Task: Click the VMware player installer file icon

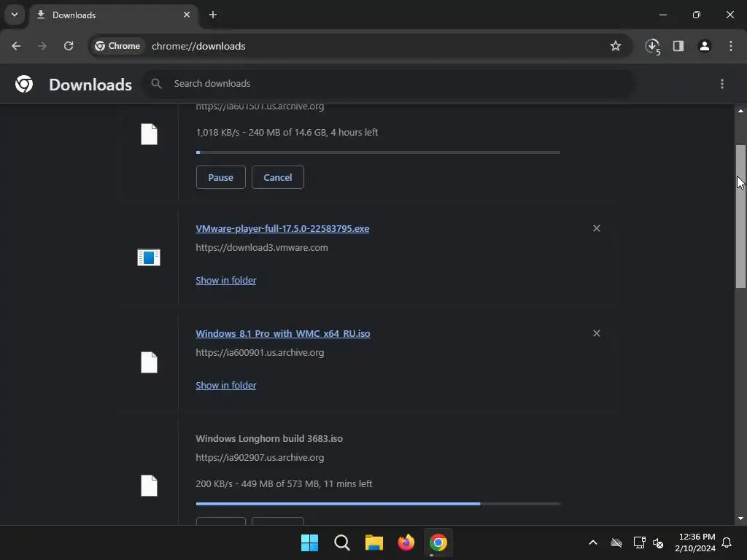Action: pyautogui.click(x=149, y=257)
